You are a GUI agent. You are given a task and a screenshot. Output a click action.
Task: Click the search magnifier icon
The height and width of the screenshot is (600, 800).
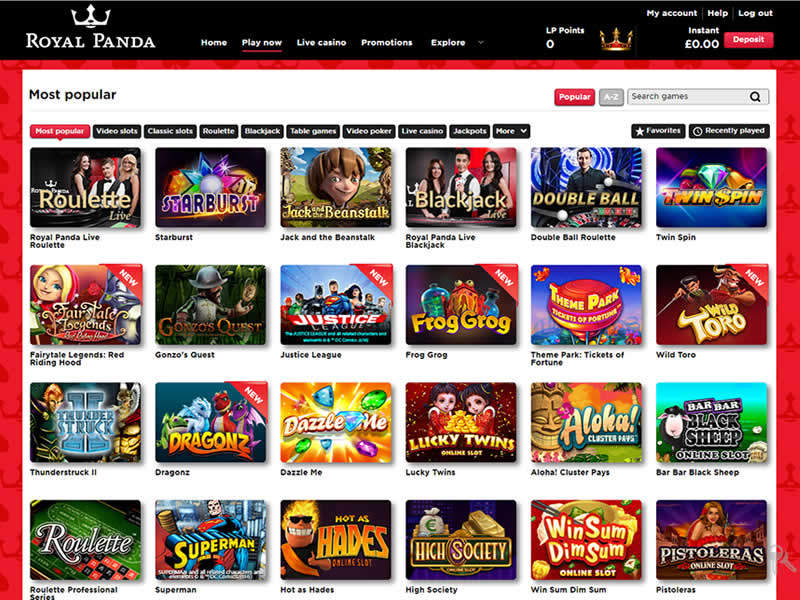click(755, 97)
